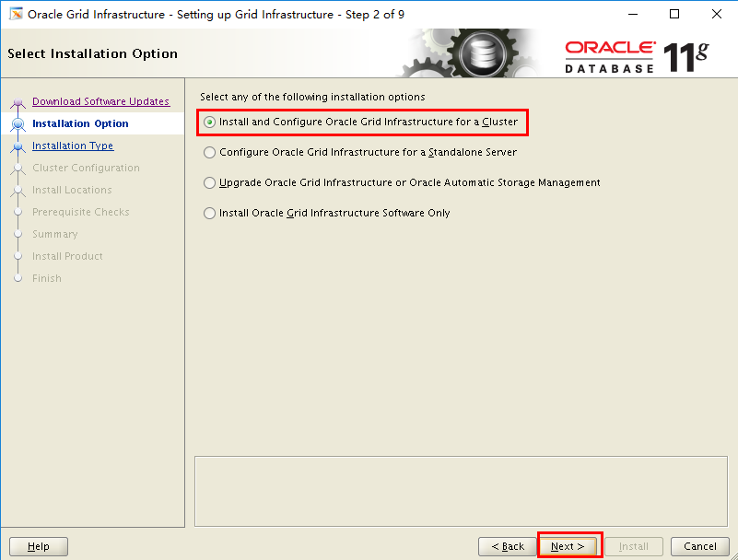The width and height of the screenshot is (738, 560).
Task: Maximize the installer window
Action: 674,14
